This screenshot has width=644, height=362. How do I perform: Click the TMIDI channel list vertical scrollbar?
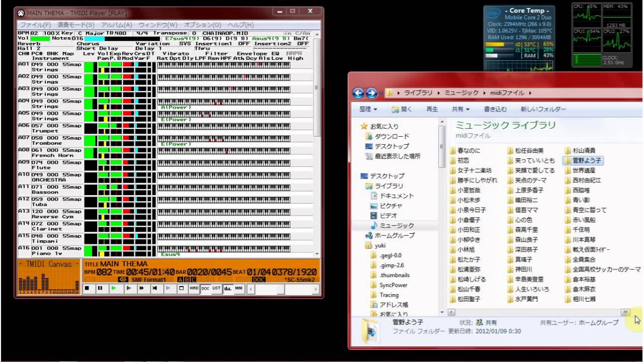317,87
